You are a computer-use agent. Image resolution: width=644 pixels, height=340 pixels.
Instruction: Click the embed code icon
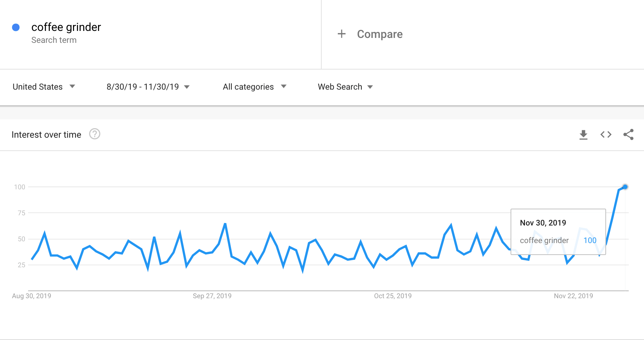click(606, 135)
